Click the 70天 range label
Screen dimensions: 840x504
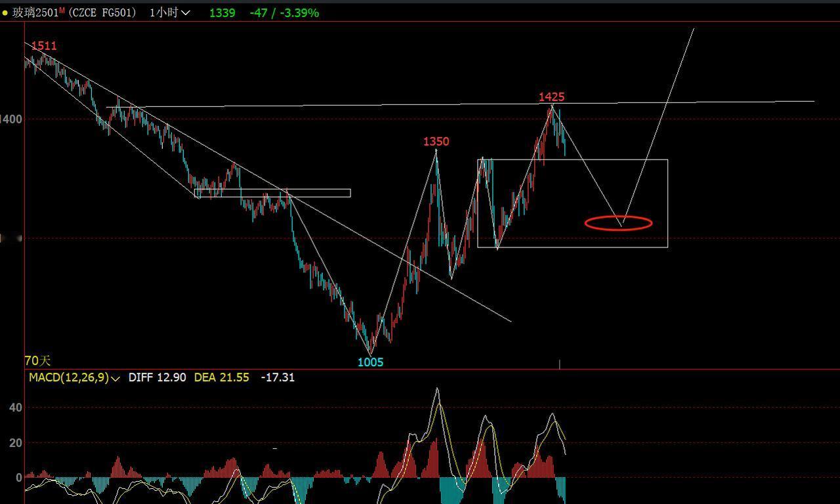(37, 361)
